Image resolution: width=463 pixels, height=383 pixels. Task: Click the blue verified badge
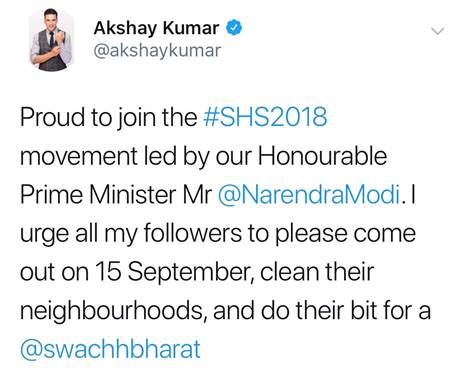point(234,28)
